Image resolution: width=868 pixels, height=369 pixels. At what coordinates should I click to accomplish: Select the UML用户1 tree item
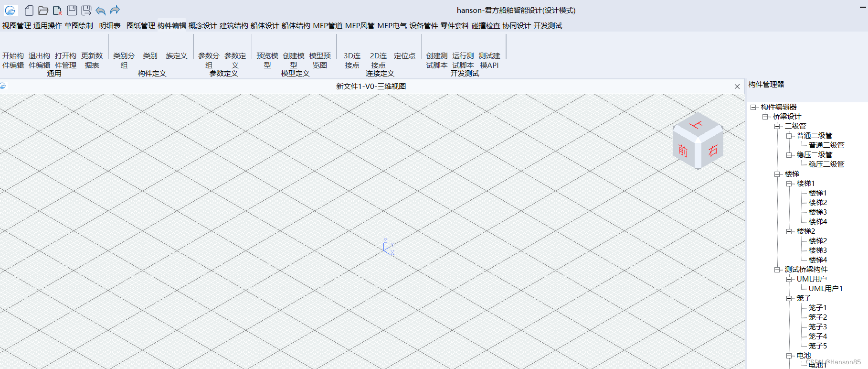826,289
